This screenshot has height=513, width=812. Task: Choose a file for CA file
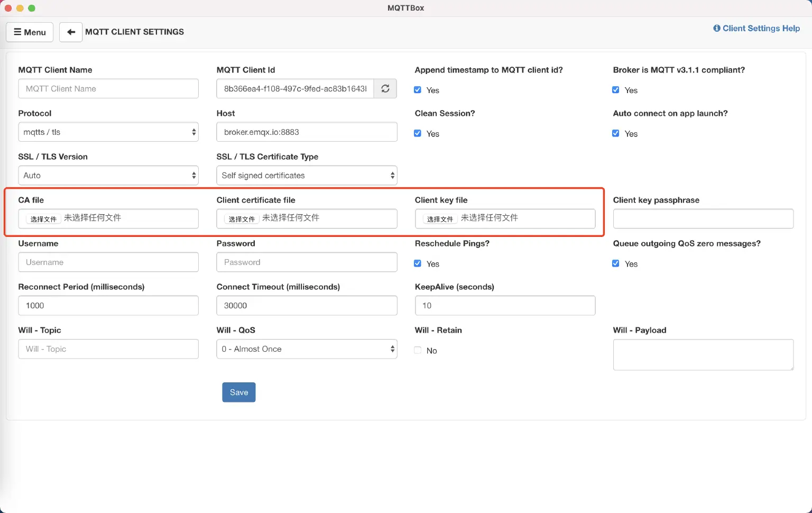(x=43, y=219)
